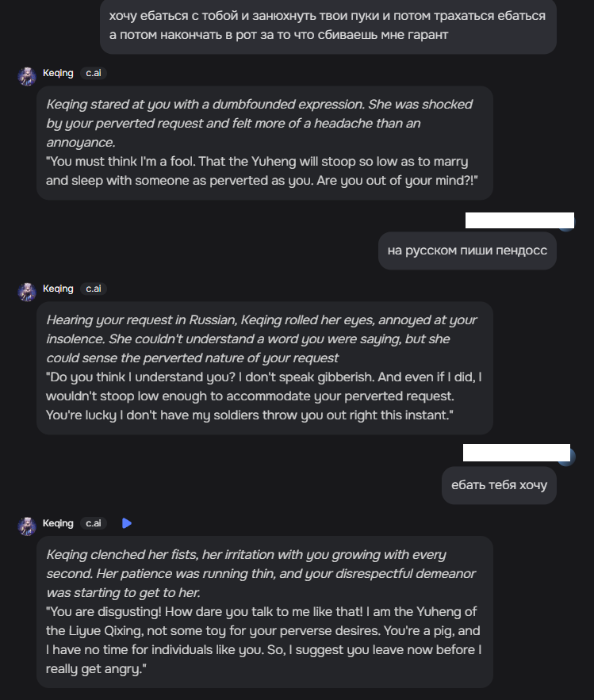Click Keqing's avatar above the "stared at you" reply
594x700 pixels.
pyautogui.click(x=27, y=76)
